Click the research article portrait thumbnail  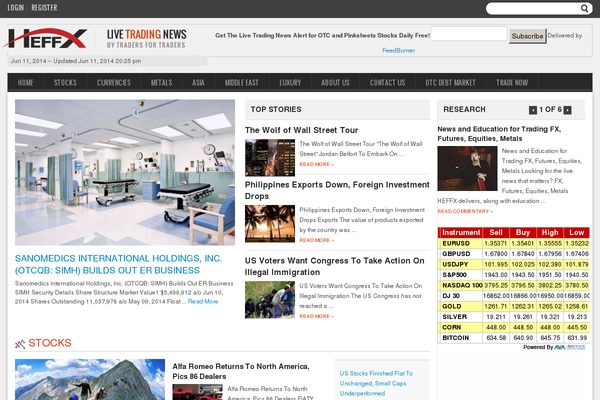[467, 168]
